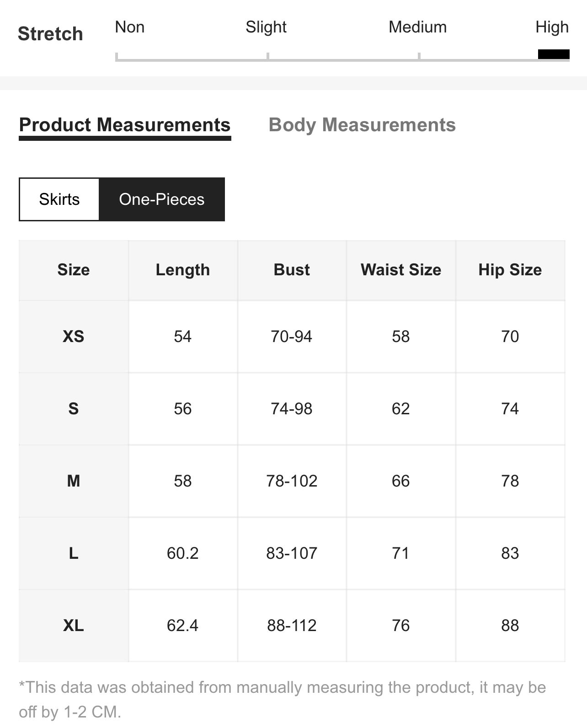Click the Length column header
Viewport: 587px width, 728px height.
(183, 270)
